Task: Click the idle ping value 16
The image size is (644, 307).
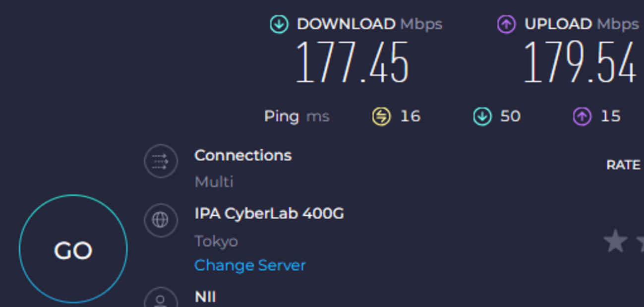Action: pyautogui.click(x=410, y=117)
